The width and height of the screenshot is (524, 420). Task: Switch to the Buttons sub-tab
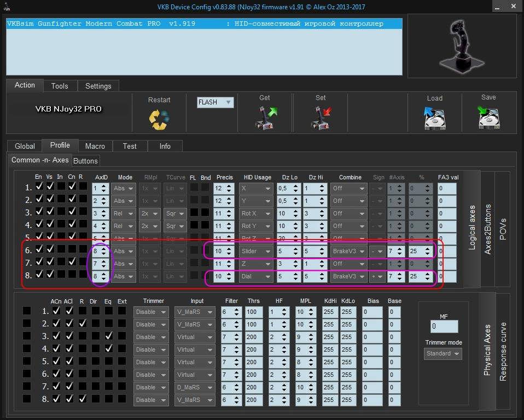point(85,161)
